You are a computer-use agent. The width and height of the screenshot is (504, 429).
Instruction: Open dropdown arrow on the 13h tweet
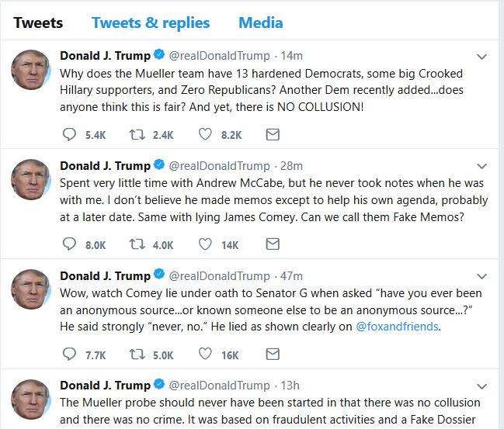(x=481, y=386)
